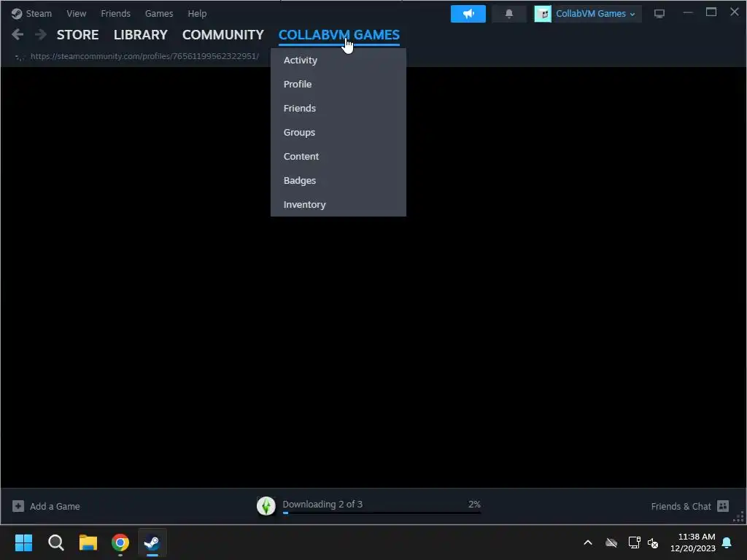The height and width of the screenshot is (560, 747).
Task: Open the Steam menu
Action: 39,14
